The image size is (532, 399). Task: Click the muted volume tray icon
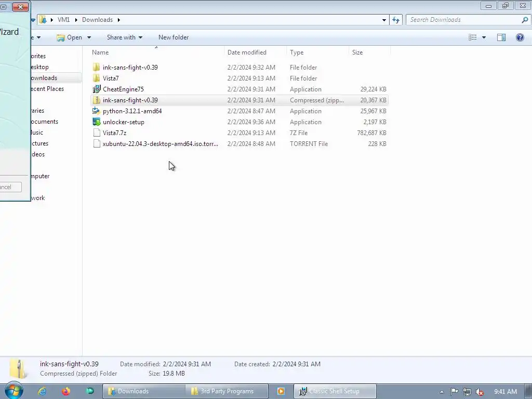(480, 392)
